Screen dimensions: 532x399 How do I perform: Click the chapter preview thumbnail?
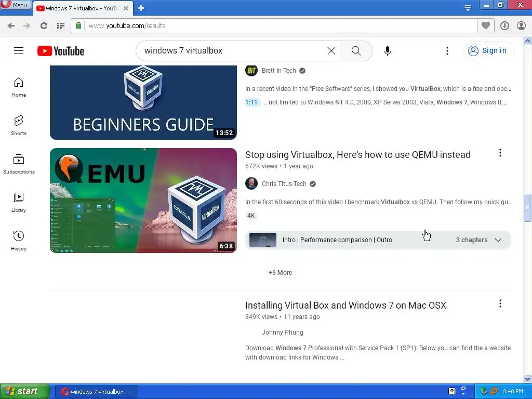coord(262,240)
